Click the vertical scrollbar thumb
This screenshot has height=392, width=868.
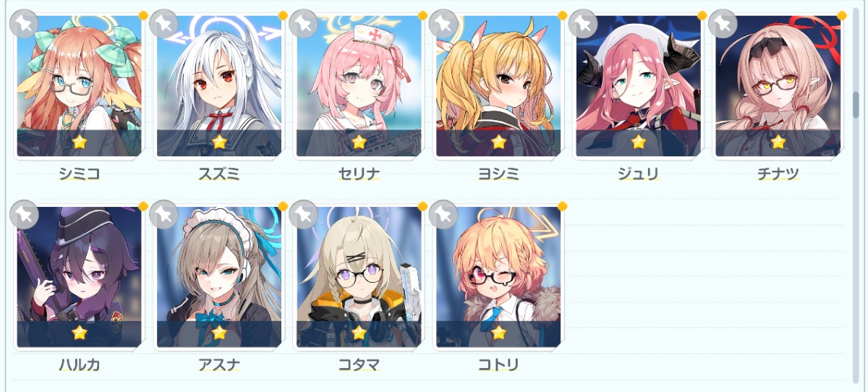coord(855,105)
